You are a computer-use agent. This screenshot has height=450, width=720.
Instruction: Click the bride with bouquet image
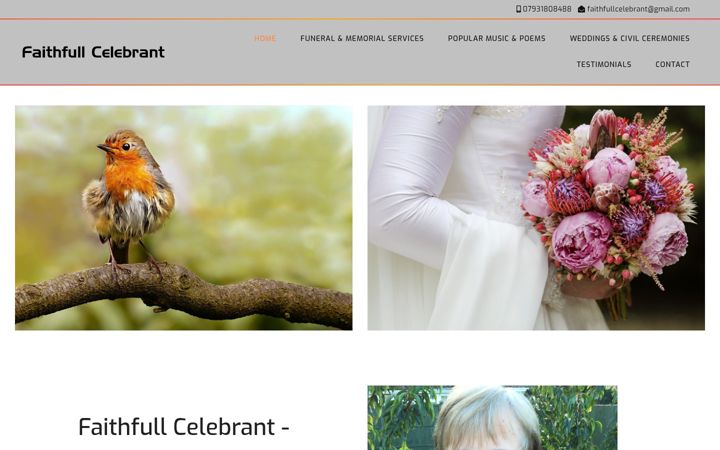(x=536, y=218)
